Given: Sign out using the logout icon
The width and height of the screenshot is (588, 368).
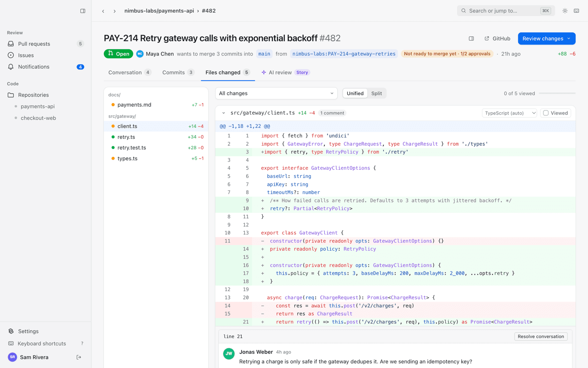Looking at the screenshot, I should click(79, 357).
